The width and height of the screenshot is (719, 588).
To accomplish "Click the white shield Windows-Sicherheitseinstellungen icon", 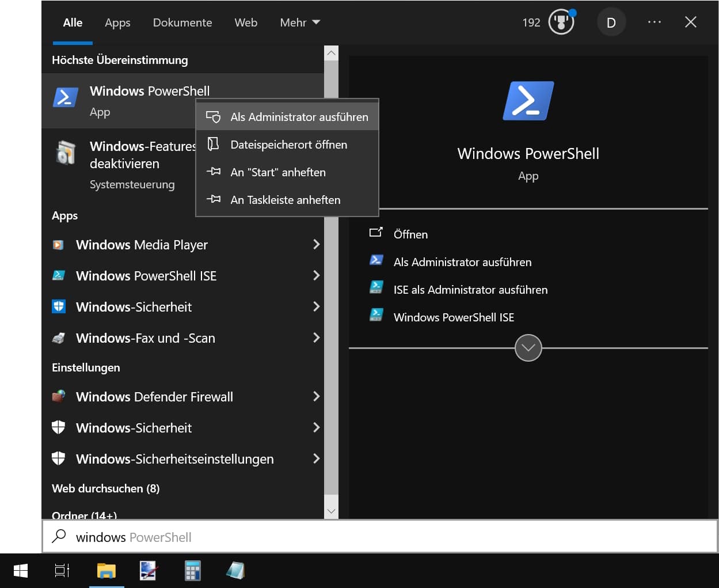I will (59, 458).
